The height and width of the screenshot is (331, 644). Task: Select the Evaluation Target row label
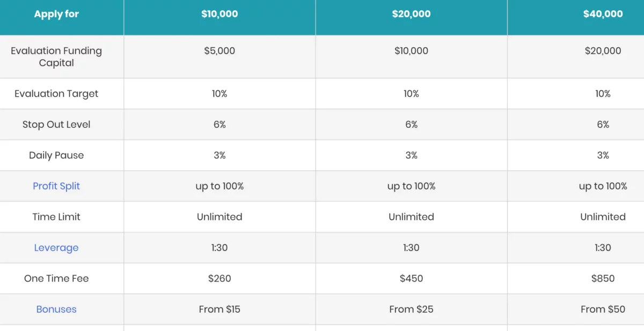coord(56,93)
